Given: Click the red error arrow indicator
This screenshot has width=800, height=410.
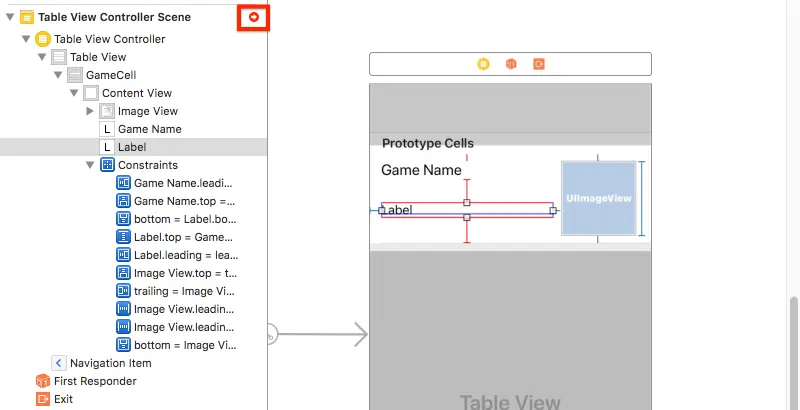Looking at the screenshot, I should (x=254, y=17).
